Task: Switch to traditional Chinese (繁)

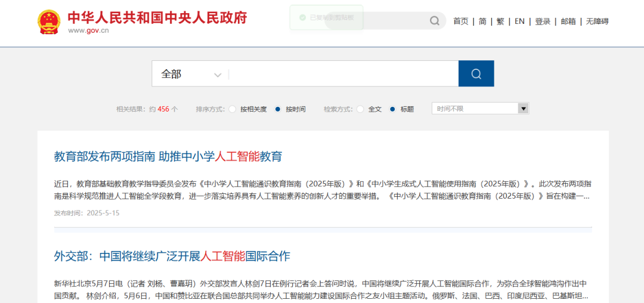Action: tap(500, 21)
